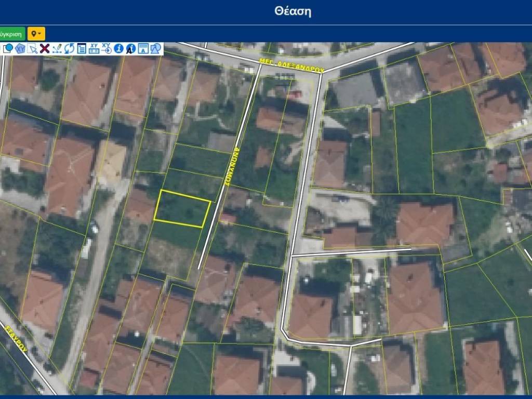The width and height of the screenshot is (532, 399).
Task: Select the XY polygon coordinates tool
Action: [x=20, y=48]
